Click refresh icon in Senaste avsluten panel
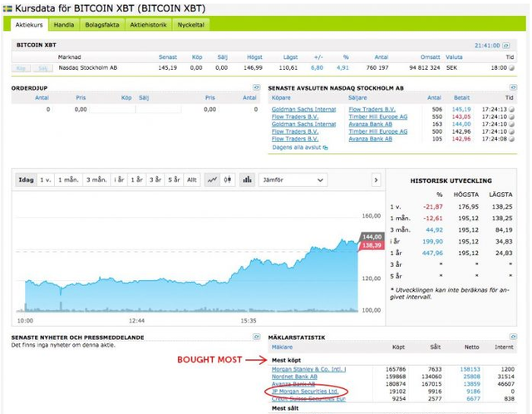This screenshot has height=414, width=532. [513, 87]
